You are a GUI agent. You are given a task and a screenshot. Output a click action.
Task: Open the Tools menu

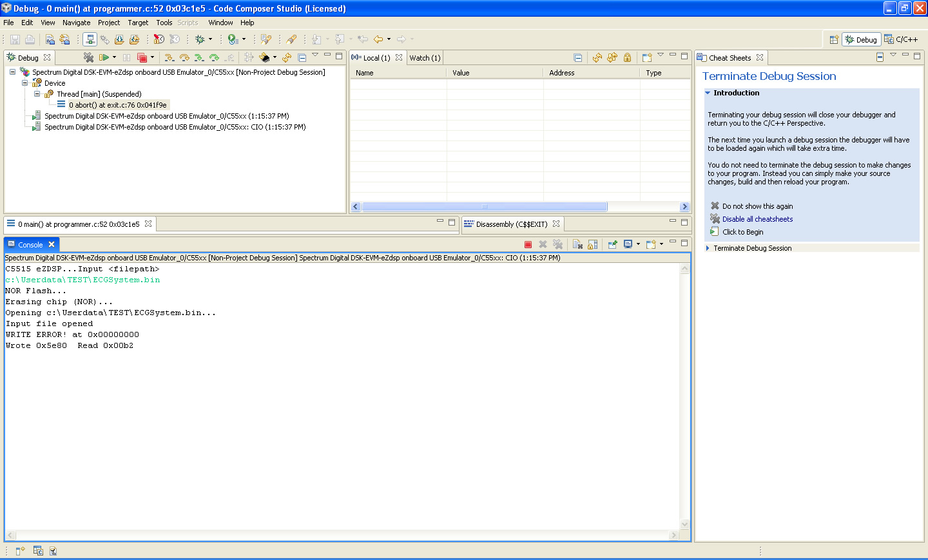coord(164,23)
